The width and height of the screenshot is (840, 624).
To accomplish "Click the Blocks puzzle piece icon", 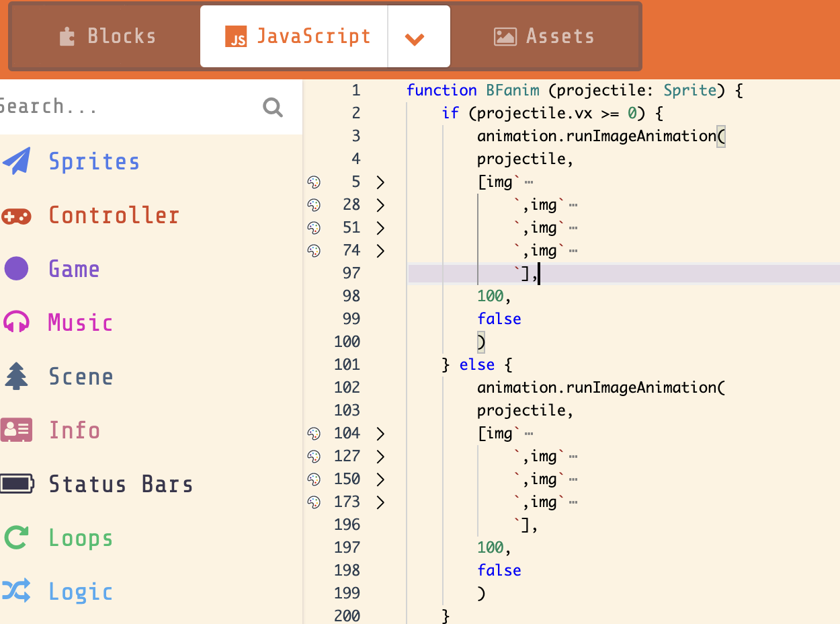I will (x=67, y=36).
